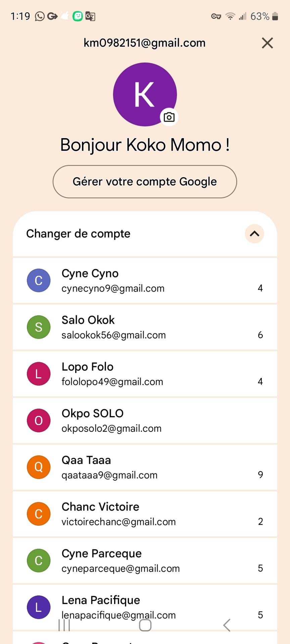The image size is (290, 644).
Task: Tap the Android back navigation button
Action: point(227,625)
